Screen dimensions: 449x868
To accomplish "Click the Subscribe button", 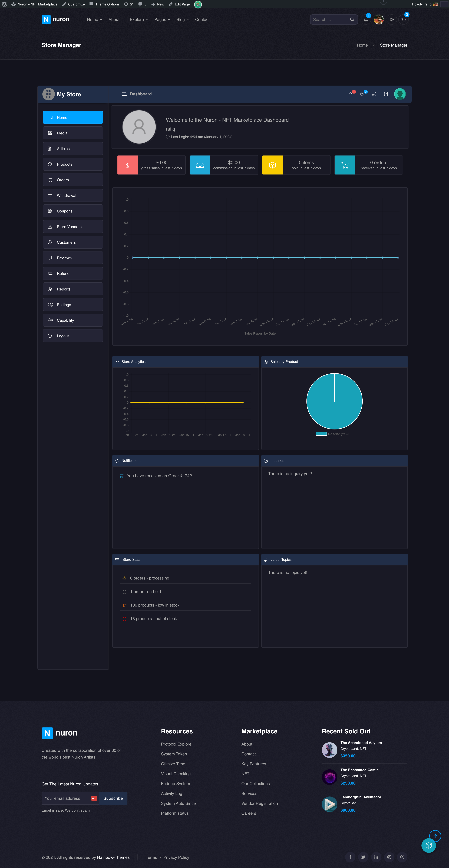I will pos(113,798).
